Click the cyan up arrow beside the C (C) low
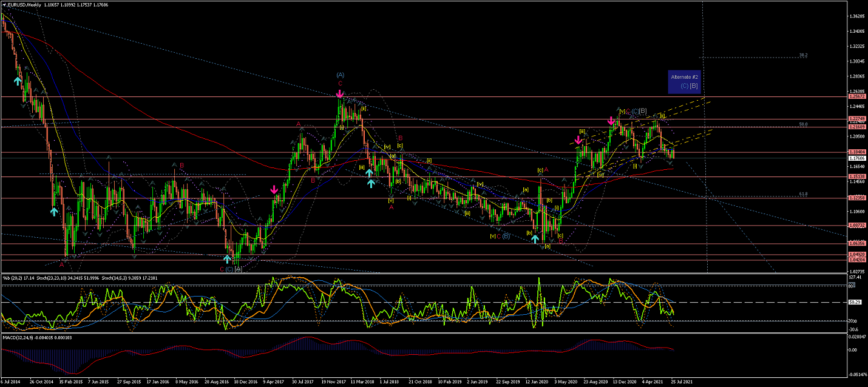The height and width of the screenshot is (387, 868). pyautogui.click(x=227, y=259)
